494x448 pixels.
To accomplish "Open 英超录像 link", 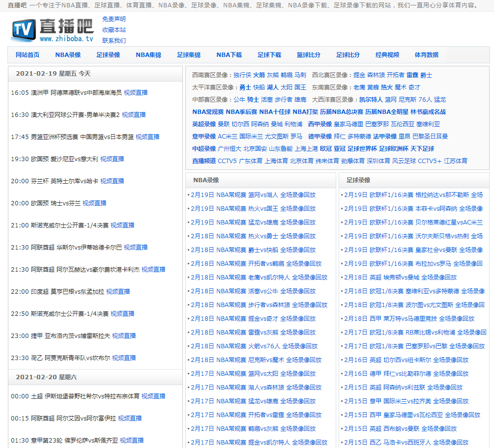I will (204, 124).
